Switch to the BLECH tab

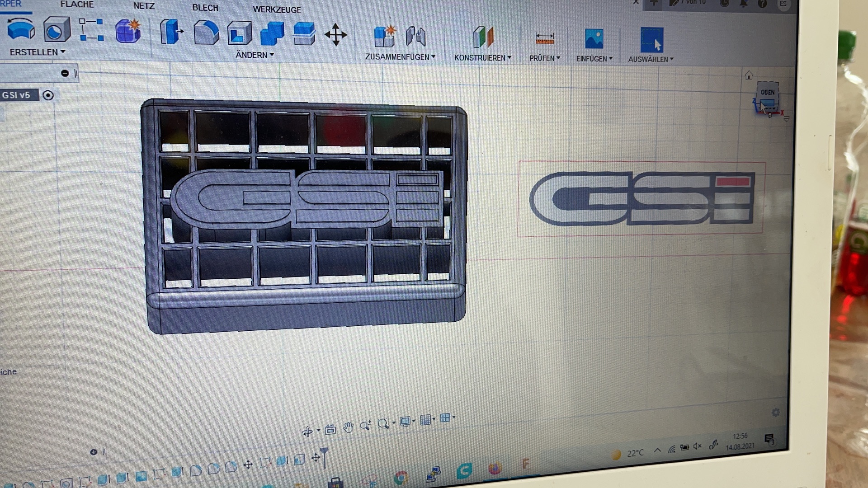coord(205,8)
